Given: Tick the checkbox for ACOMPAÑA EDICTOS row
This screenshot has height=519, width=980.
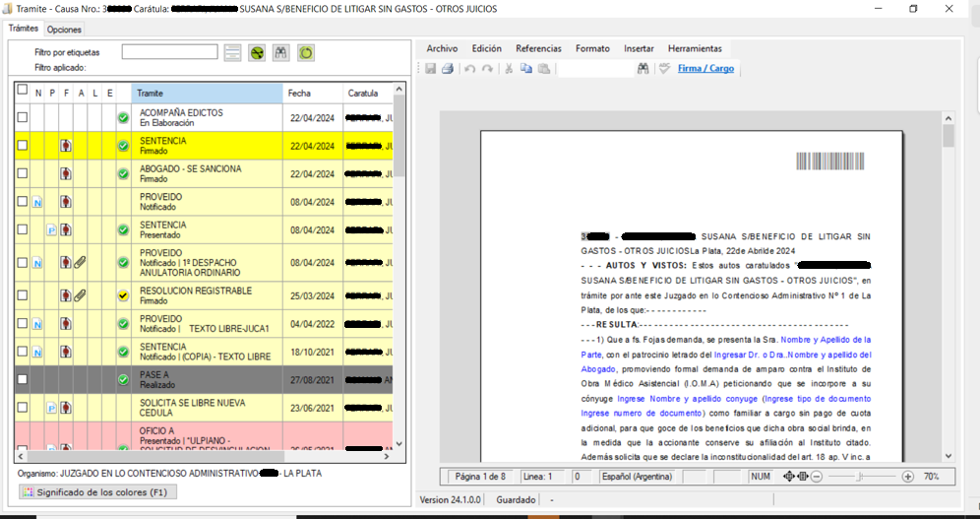Looking at the screenshot, I should coord(22,118).
